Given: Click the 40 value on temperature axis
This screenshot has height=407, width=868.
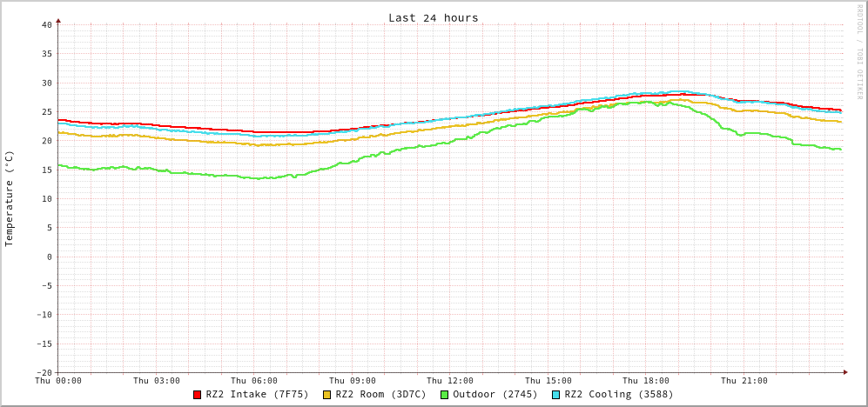Looking at the screenshot, I should click(x=46, y=24).
